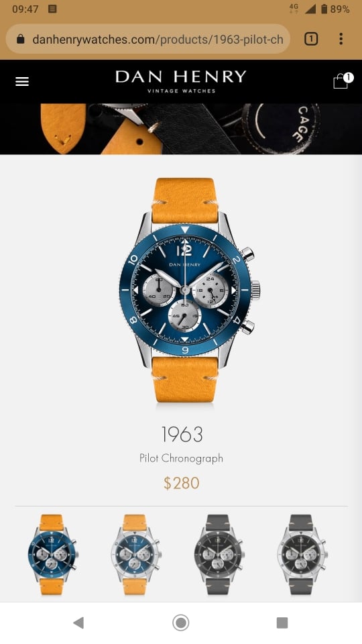Select the black bezel grey strap variant
The image size is (362, 644).
pyautogui.click(x=219, y=554)
